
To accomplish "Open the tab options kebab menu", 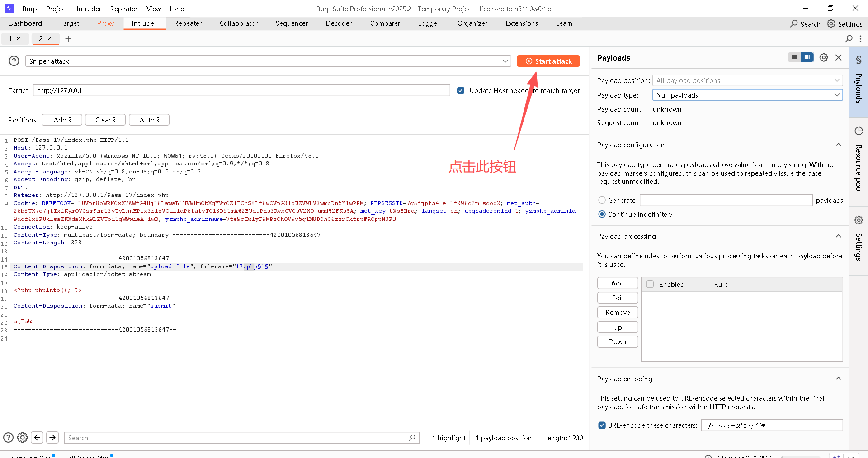I will click(860, 39).
